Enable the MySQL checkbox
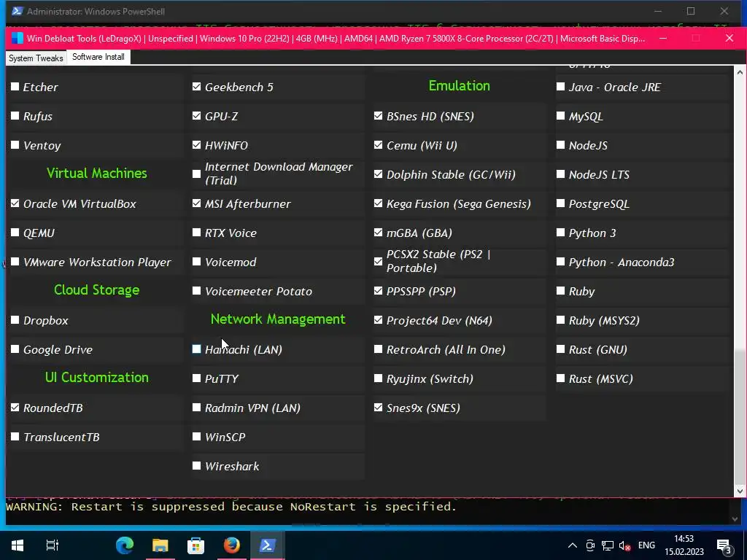747x560 pixels. tap(561, 116)
